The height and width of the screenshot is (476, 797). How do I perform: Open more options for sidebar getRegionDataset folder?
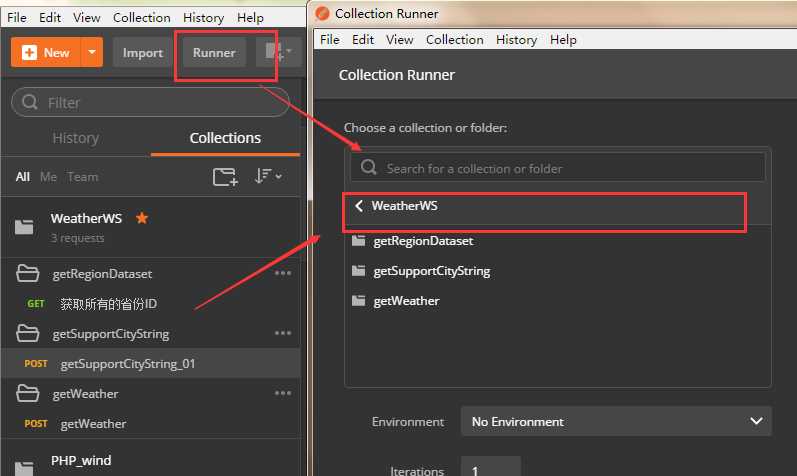click(x=283, y=273)
